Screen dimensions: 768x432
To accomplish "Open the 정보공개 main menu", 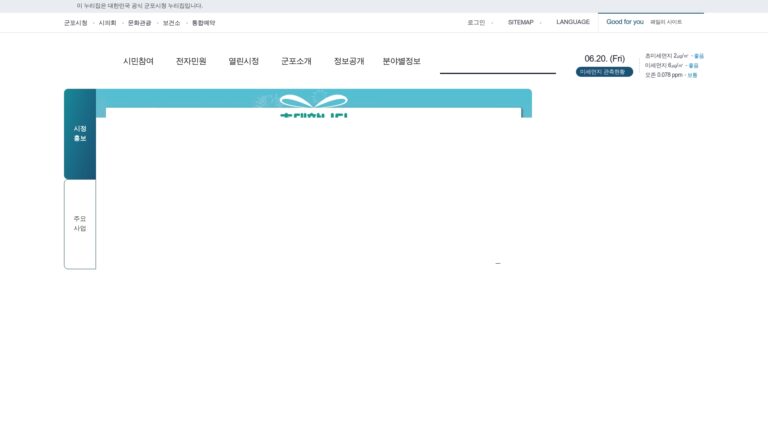I will tap(349, 61).
